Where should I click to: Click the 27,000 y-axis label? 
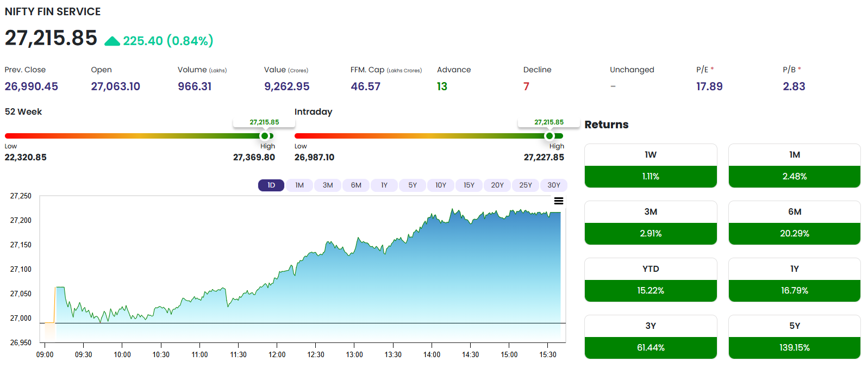point(21,318)
